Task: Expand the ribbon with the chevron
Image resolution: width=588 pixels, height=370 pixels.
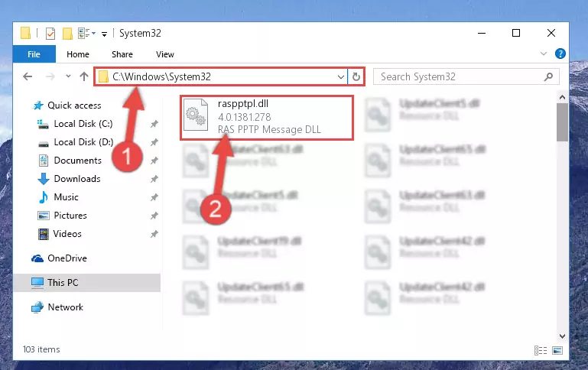Action: pos(544,54)
